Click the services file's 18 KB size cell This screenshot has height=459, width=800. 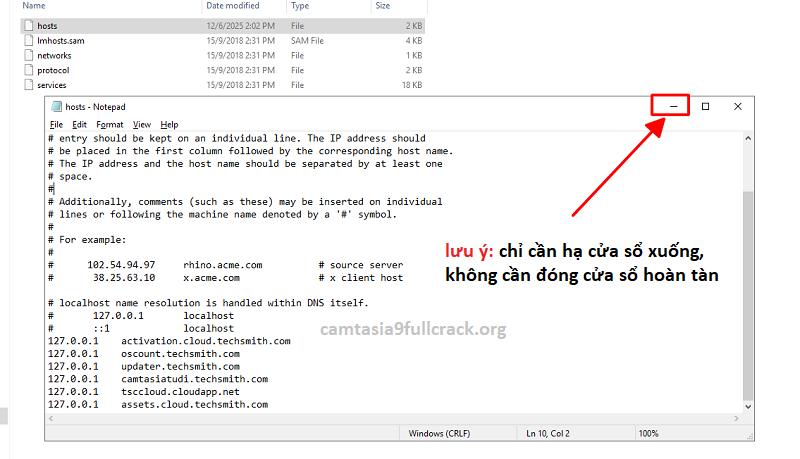(x=412, y=85)
